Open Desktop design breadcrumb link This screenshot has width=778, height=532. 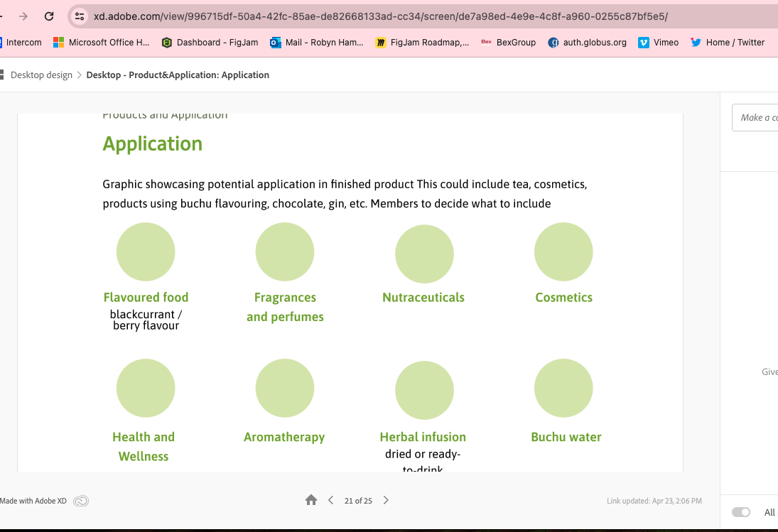41,75
